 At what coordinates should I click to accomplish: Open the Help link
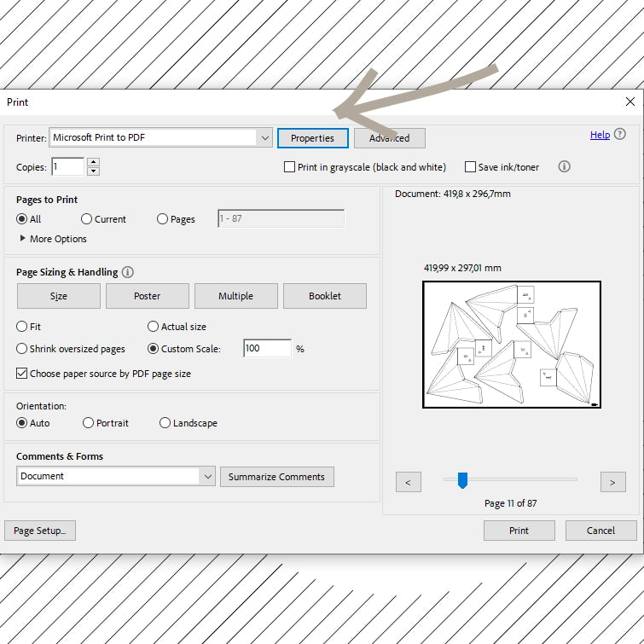600,135
